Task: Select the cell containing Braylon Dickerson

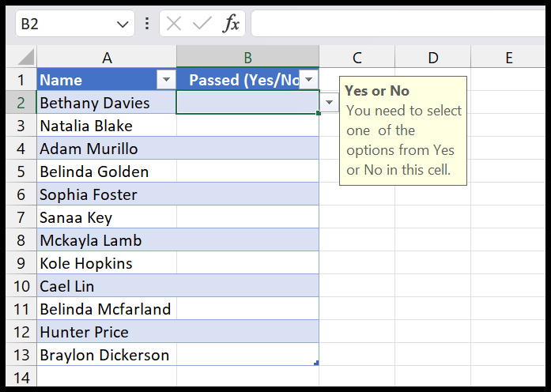Action: [107, 355]
